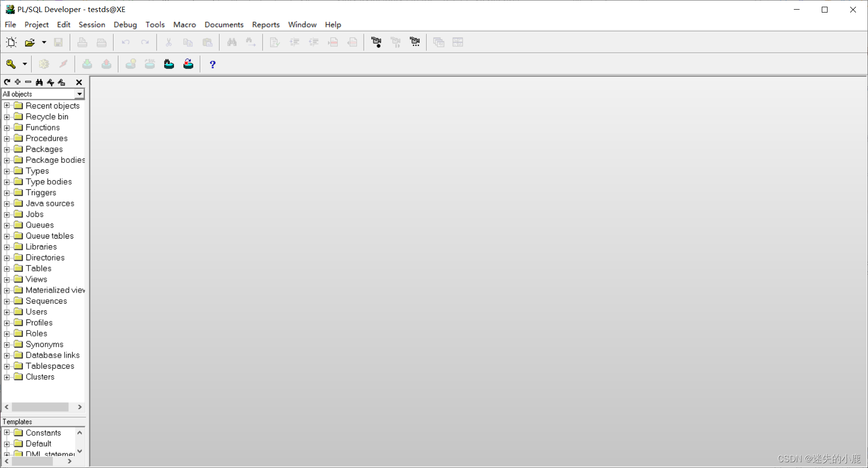Click the Undo arrow icon
The width and height of the screenshot is (868, 468).
pyautogui.click(x=126, y=42)
